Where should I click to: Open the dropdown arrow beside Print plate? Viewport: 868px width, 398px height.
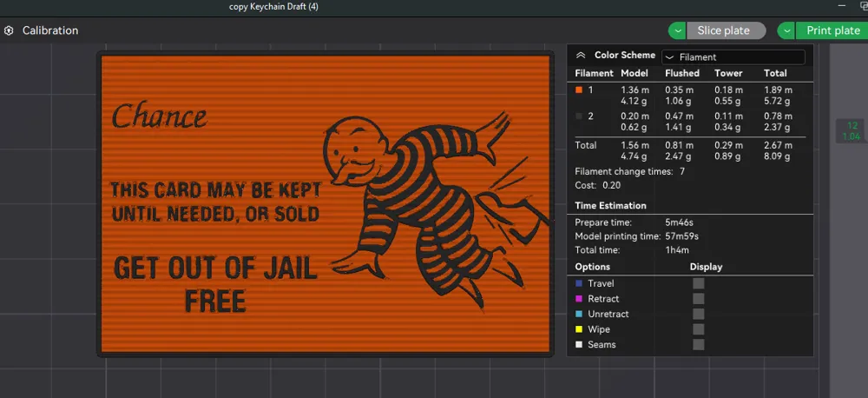click(x=786, y=30)
